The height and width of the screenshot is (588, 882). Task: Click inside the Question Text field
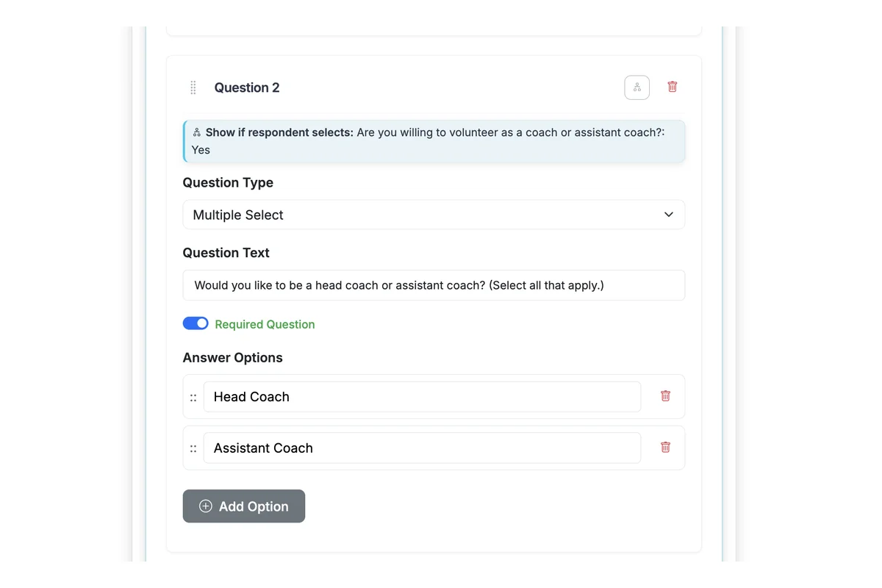click(x=434, y=285)
